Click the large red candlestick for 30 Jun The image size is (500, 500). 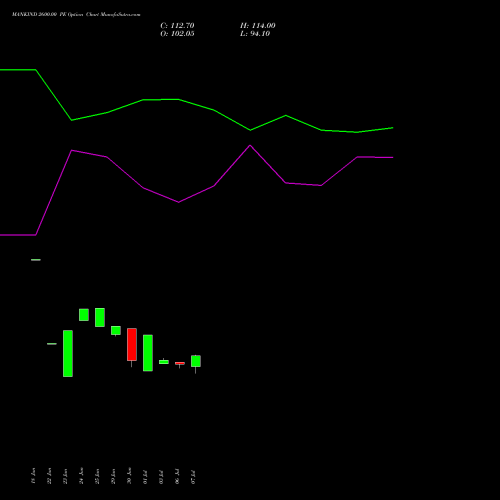[132, 344]
